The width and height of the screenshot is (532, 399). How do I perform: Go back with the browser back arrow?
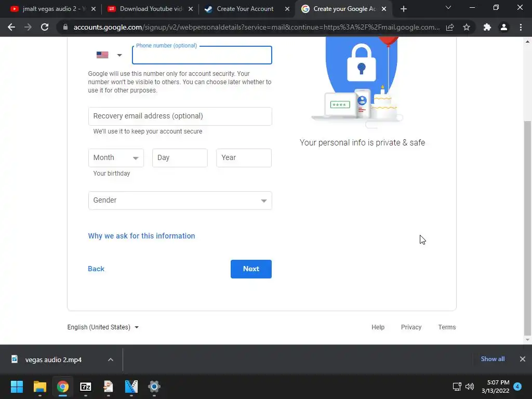click(x=11, y=27)
